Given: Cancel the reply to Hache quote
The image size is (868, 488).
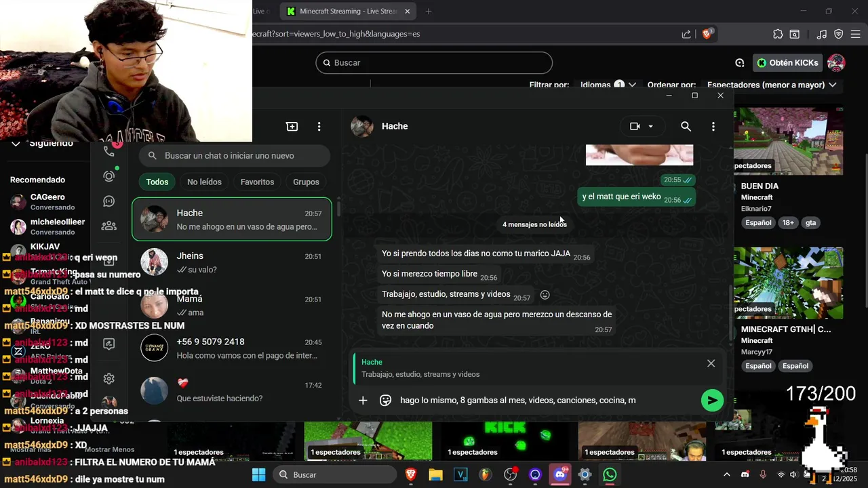Looking at the screenshot, I should (711, 363).
